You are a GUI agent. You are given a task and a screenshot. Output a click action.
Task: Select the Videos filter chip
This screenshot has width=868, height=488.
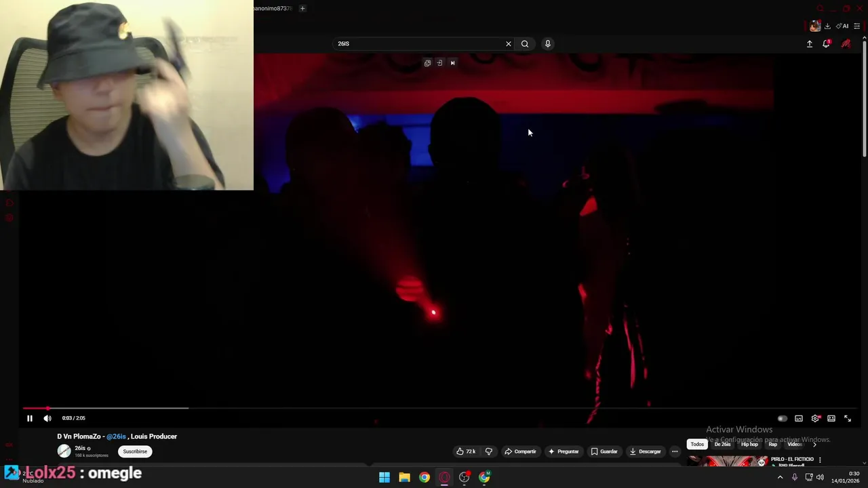[795, 445]
